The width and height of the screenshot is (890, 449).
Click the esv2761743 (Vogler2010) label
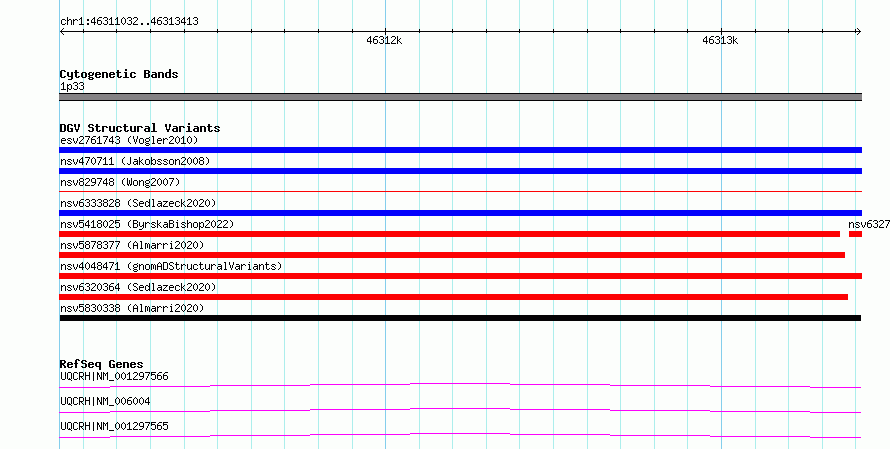tap(129, 140)
